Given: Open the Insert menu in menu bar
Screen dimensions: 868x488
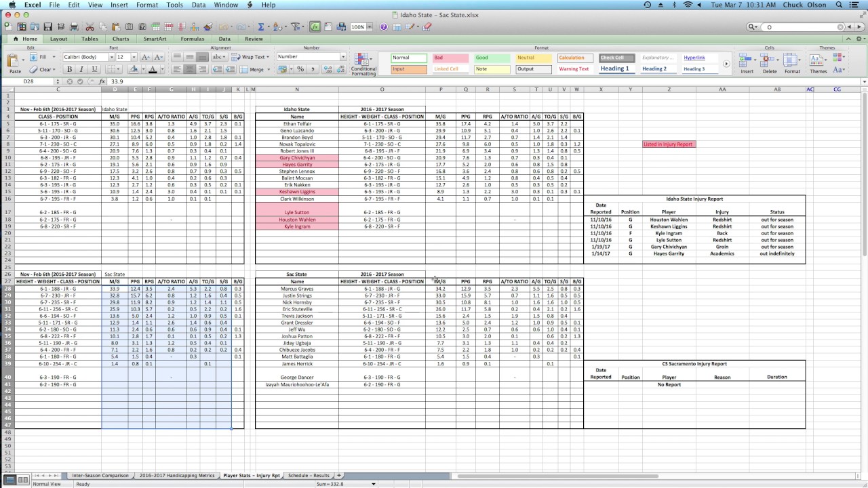Looking at the screenshot, I should coord(119,5).
